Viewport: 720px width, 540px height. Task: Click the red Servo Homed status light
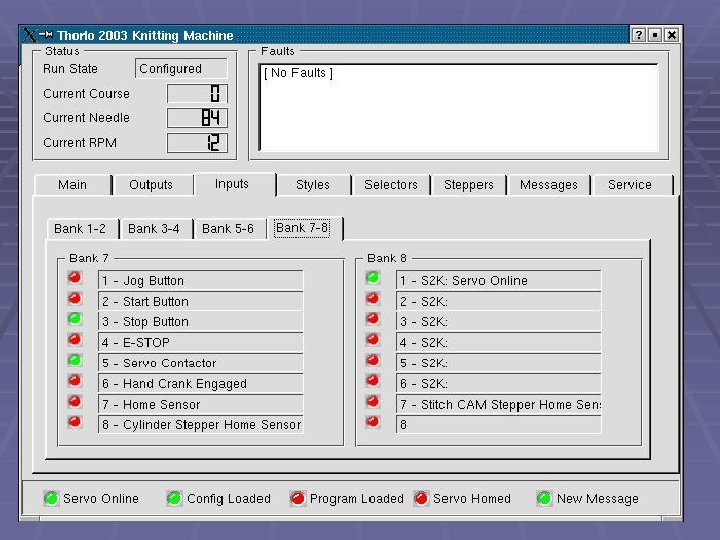[421, 498]
